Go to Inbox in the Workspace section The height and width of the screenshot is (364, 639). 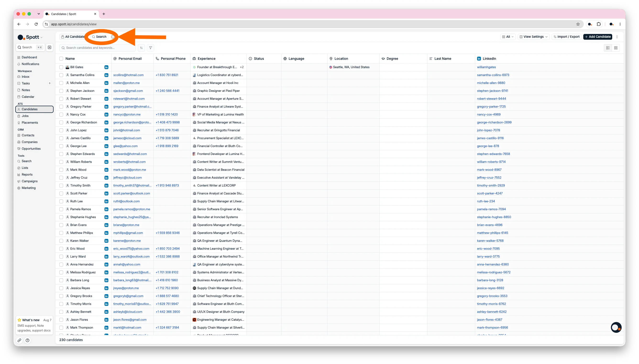[25, 77]
